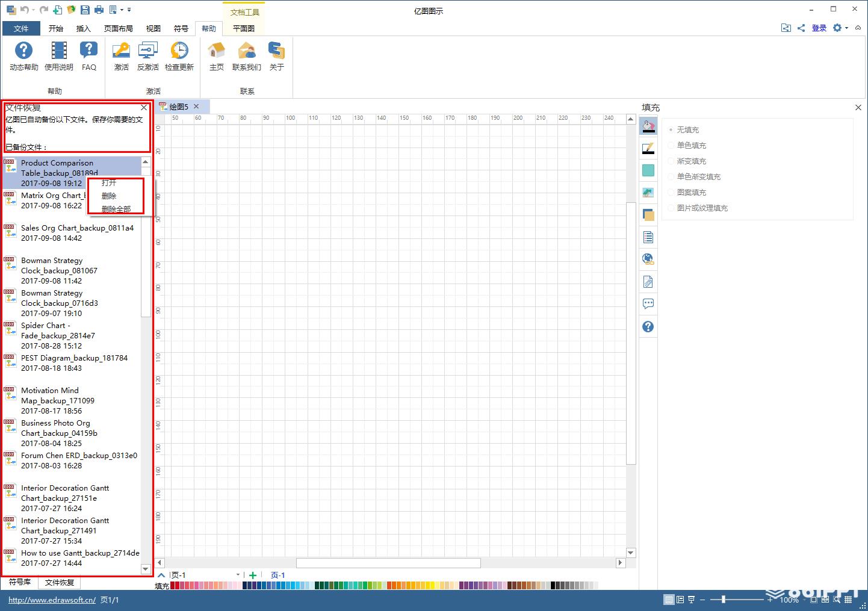Screen dimensions: 868x611
Task: Open the 文件 menu tab
Action: (21, 28)
